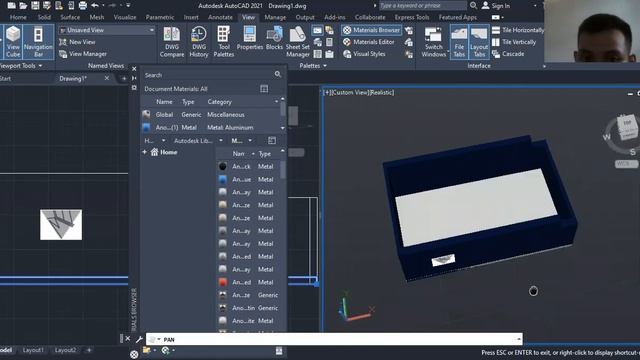Select the Home library item
Viewport: 640px width, 360px height.
tap(164, 152)
